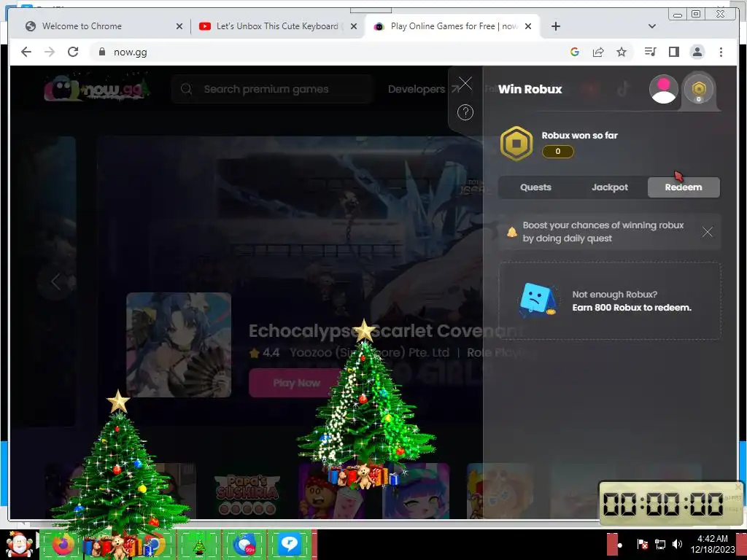Switch to the Quests tab
This screenshot has height=560, width=747.
pyautogui.click(x=535, y=187)
